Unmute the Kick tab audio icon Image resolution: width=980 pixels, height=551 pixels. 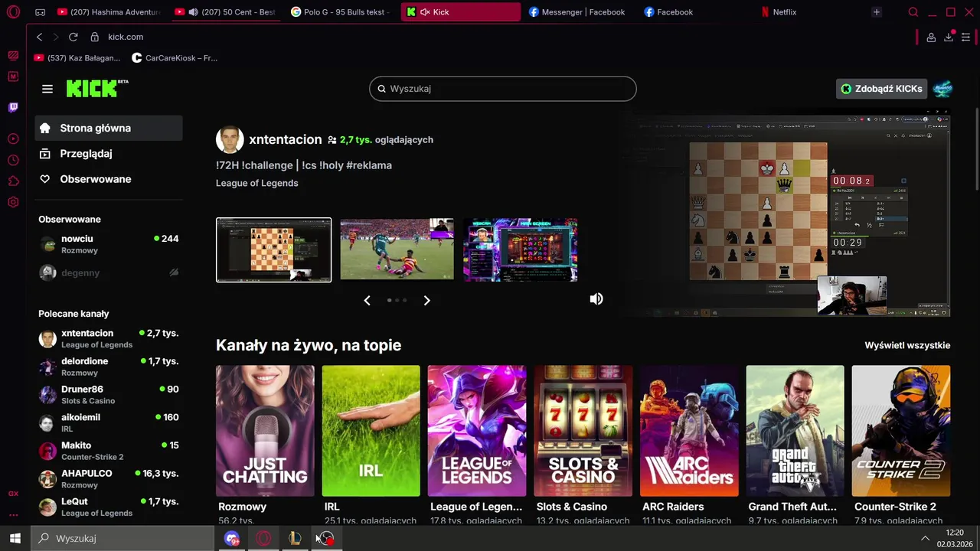coord(425,12)
